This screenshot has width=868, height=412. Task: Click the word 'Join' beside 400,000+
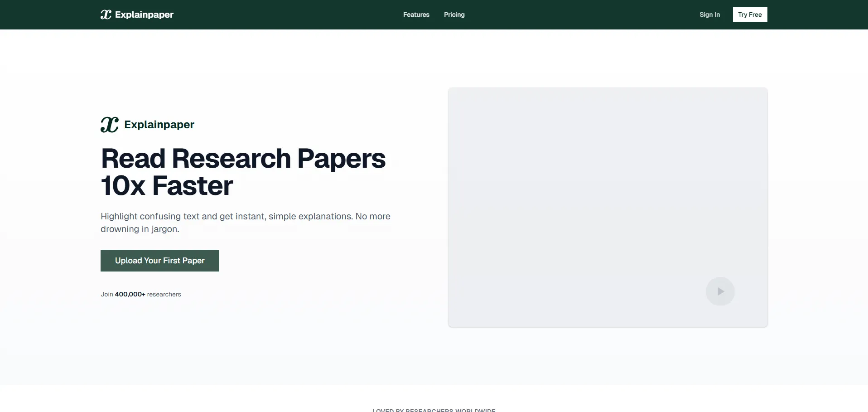(107, 294)
